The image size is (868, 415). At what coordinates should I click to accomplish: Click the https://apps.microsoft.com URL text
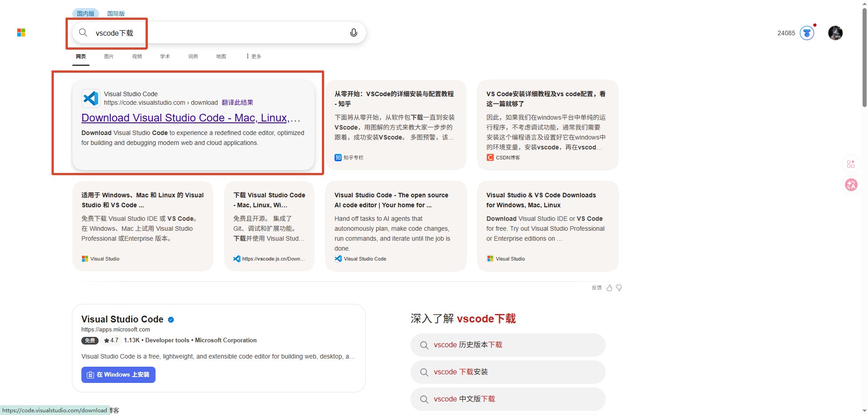(116, 330)
